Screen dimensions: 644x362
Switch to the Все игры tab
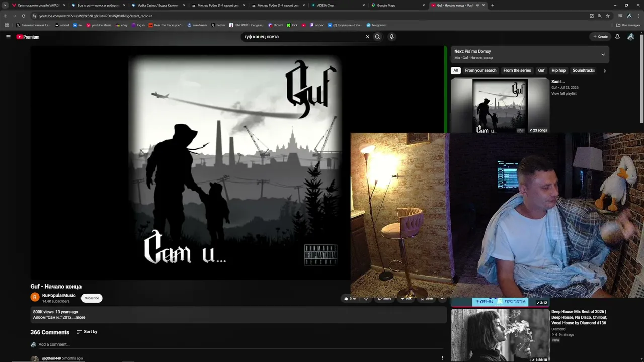coord(98,5)
